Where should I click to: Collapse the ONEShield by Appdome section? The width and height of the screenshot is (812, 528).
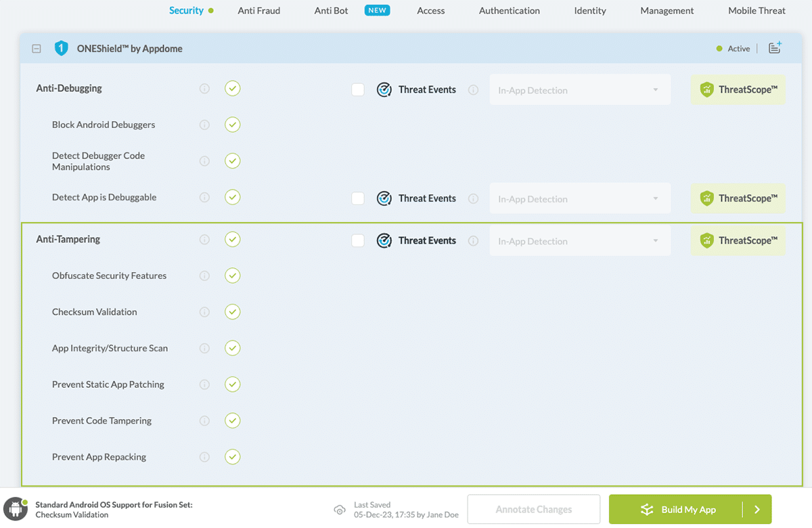pyautogui.click(x=37, y=49)
